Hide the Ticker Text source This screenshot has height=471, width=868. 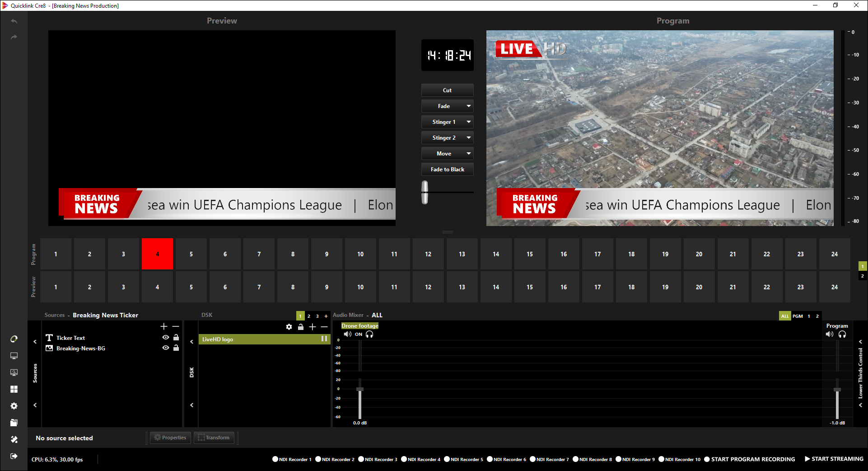pos(166,338)
